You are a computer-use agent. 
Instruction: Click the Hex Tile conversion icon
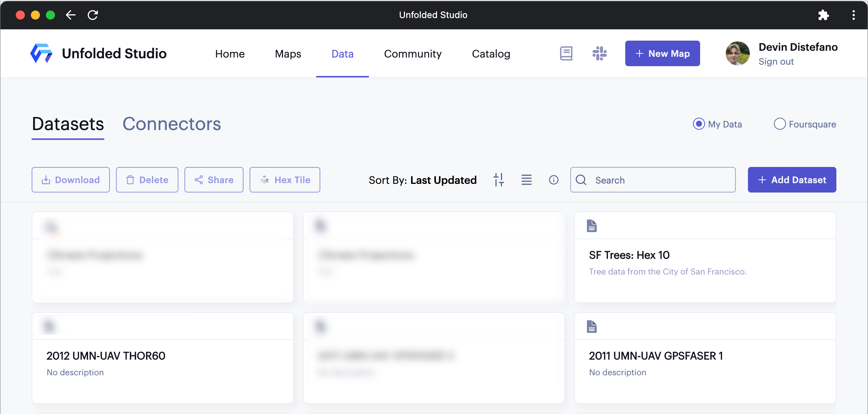pos(285,180)
